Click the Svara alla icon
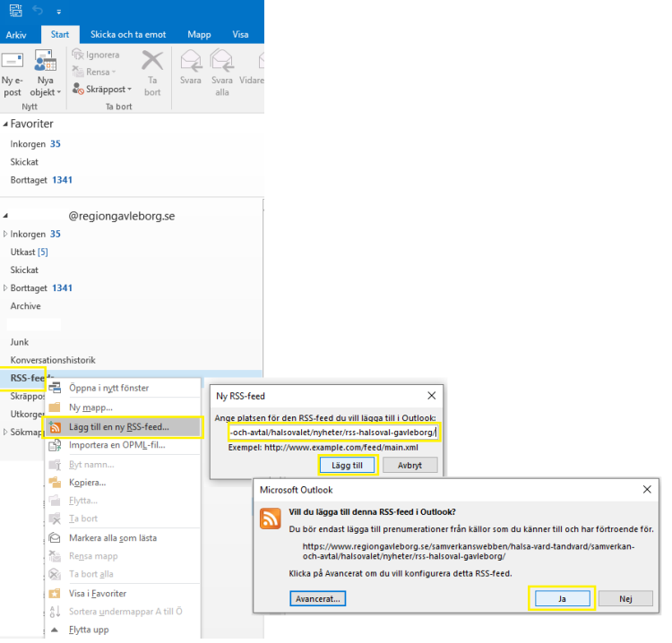 click(221, 60)
